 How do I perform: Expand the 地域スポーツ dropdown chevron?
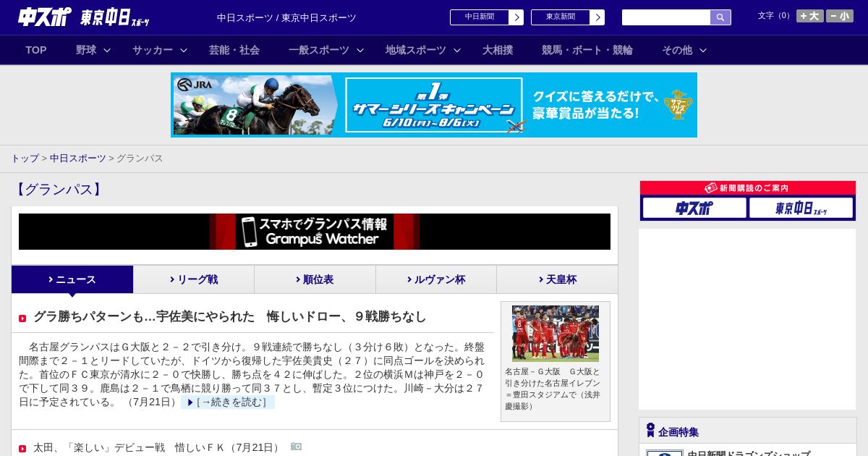(457, 50)
